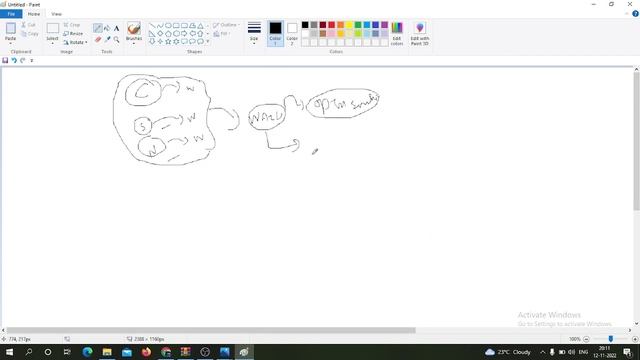Open Microsoft Edge from taskbar
Viewport: 640px width, 360px height.
[87, 352]
